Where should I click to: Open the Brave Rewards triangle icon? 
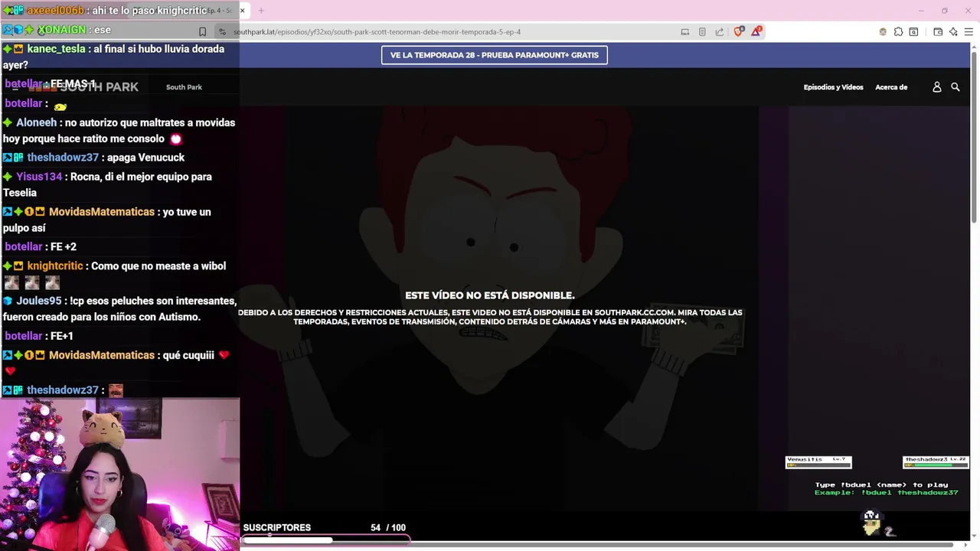point(756,31)
